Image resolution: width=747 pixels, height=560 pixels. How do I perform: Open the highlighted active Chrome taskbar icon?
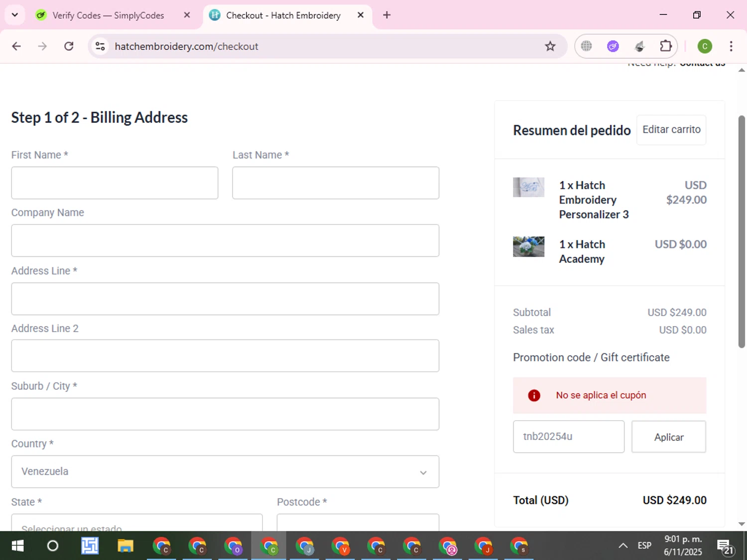click(269, 546)
